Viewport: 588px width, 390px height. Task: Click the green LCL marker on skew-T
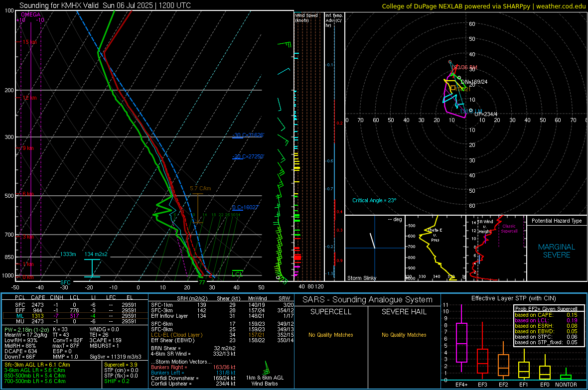click(x=237, y=274)
